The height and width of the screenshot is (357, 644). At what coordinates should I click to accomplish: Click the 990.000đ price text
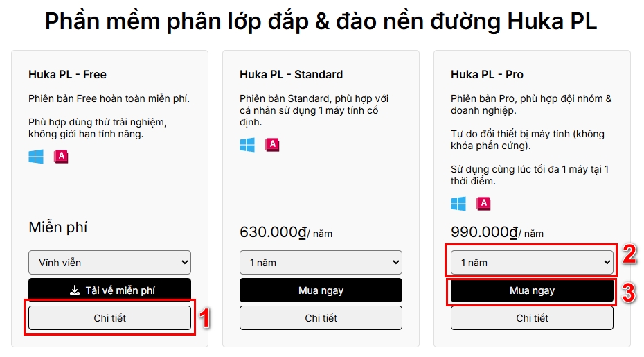[x=484, y=232]
